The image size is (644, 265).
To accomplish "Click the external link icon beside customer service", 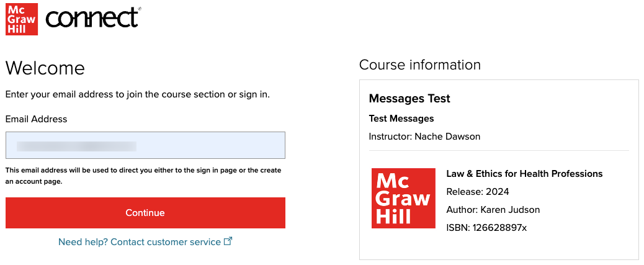I will 228,241.
